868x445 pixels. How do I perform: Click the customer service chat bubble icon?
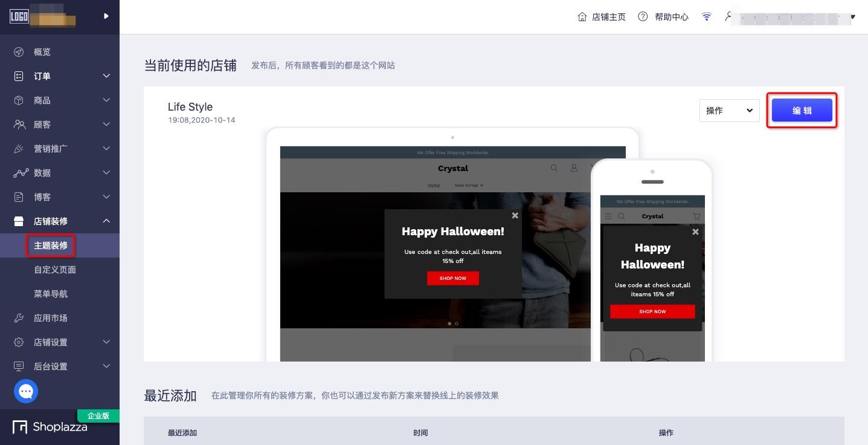point(26,391)
